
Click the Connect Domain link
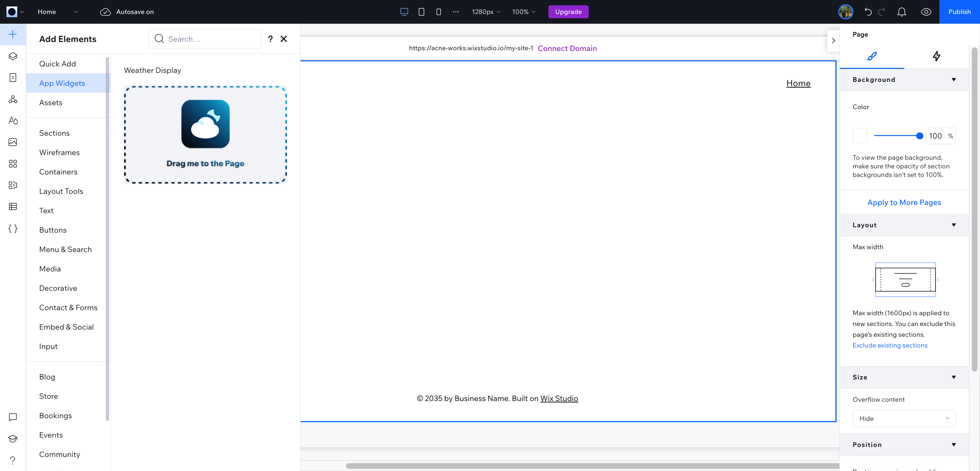(567, 48)
